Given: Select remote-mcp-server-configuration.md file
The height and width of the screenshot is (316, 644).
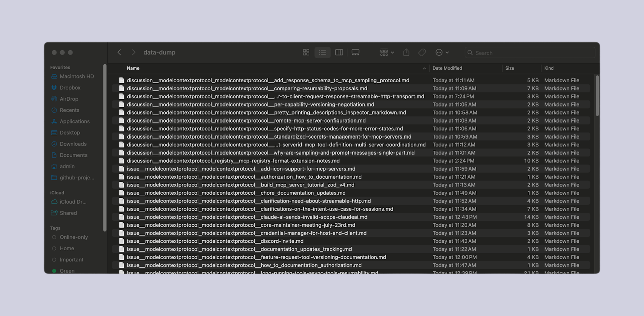Looking at the screenshot, I should point(351,120).
